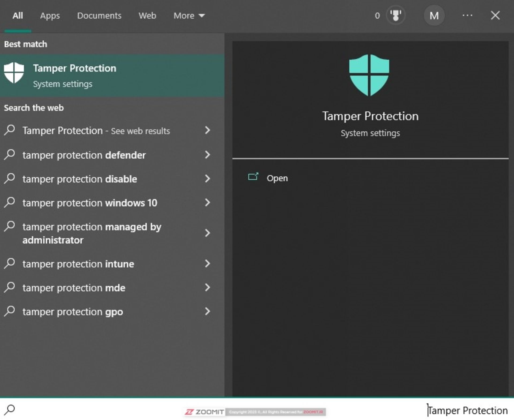The image size is (514, 420).
Task: Expand 'tamper protection managed by administrator' result
Action: pyautogui.click(x=207, y=232)
